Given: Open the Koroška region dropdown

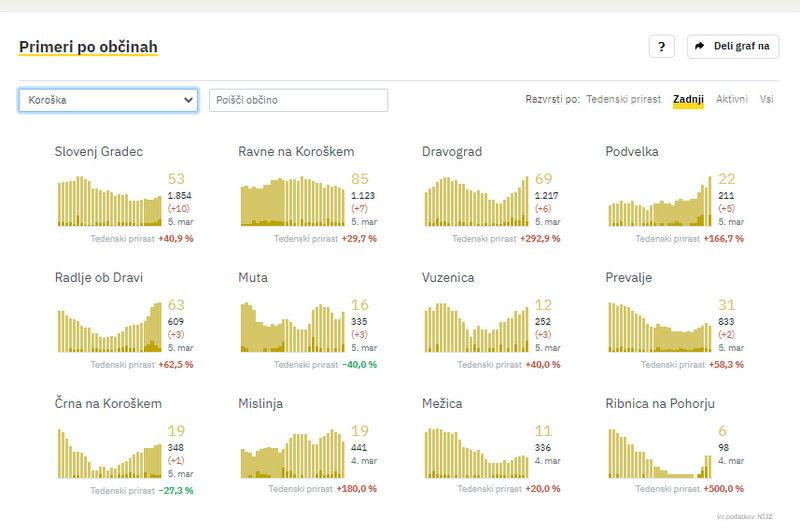Looking at the screenshot, I should click(108, 100).
